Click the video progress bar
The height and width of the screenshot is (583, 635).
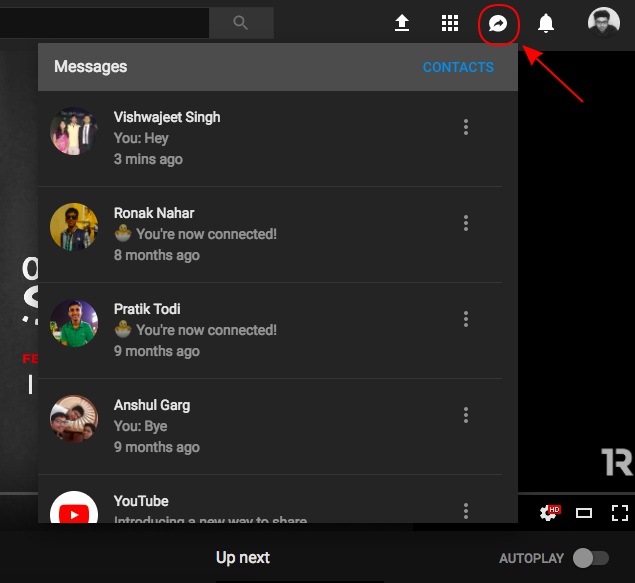pyautogui.click(x=576, y=494)
